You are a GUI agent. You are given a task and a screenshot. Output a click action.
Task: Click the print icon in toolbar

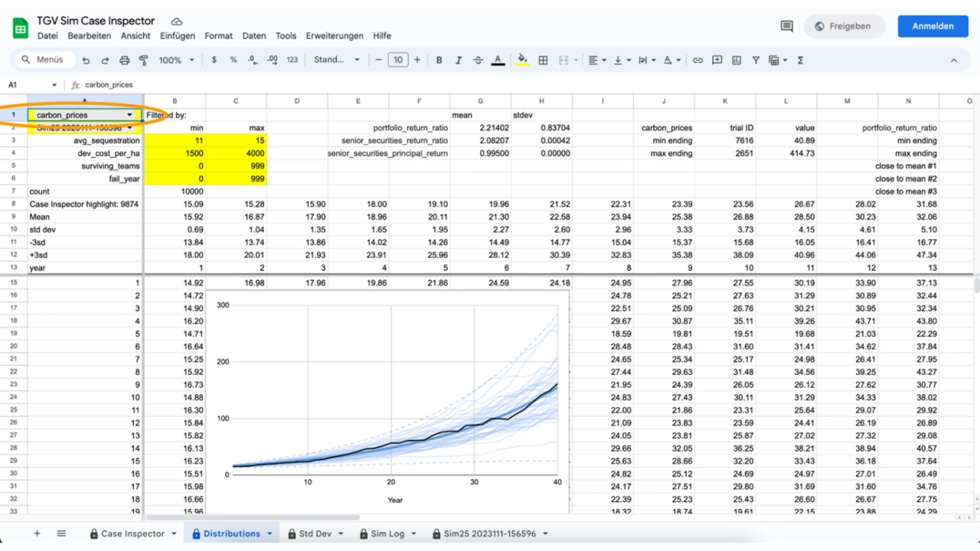pyautogui.click(x=124, y=60)
